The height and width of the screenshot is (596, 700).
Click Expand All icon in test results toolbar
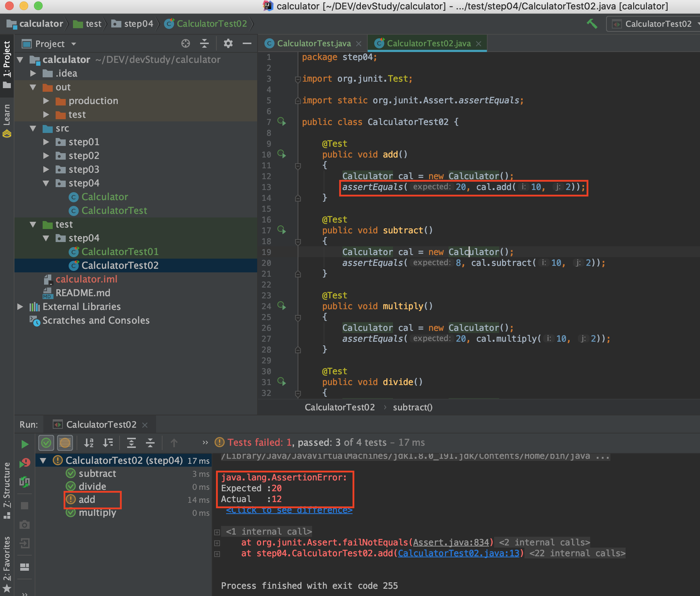tap(131, 442)
